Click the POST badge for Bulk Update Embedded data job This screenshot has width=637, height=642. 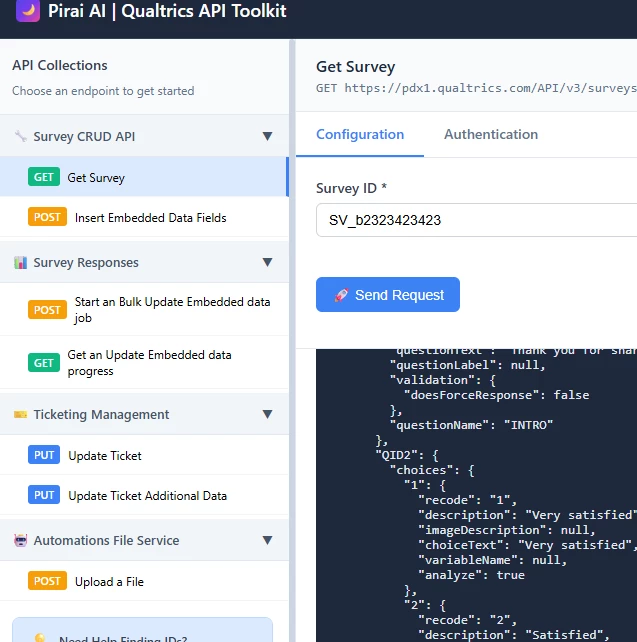tap(47, 310)
